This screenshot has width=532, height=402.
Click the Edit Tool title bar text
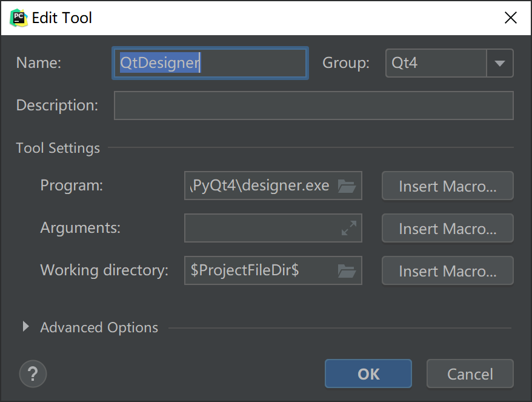pyautogui.click(x=62, y=18)
